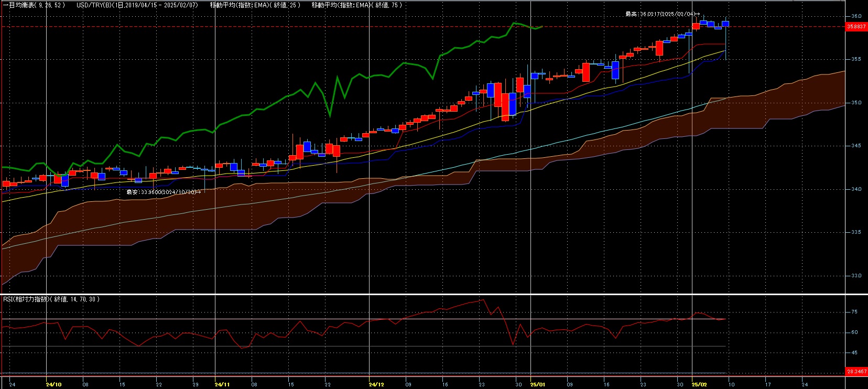Viewport: 868px width, 389px height.
Task: Click the 24/10 month marker on date axis
Action: (x=54, y=384)
